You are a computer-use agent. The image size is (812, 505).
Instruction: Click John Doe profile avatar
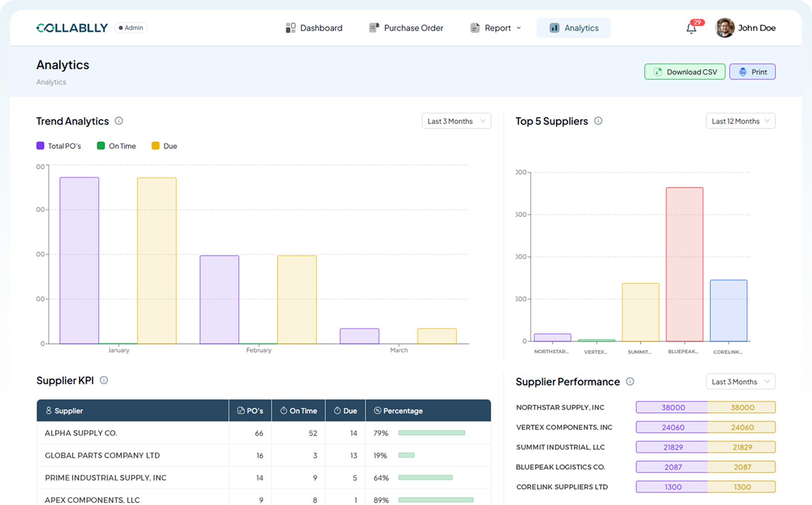point(724,28)
